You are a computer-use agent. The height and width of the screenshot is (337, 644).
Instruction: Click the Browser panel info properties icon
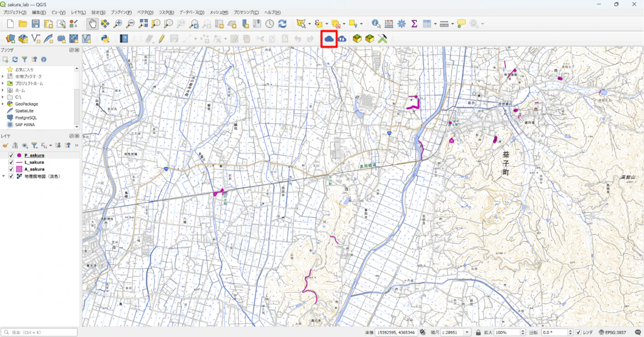pyautogui.click(x=44, y=60)
